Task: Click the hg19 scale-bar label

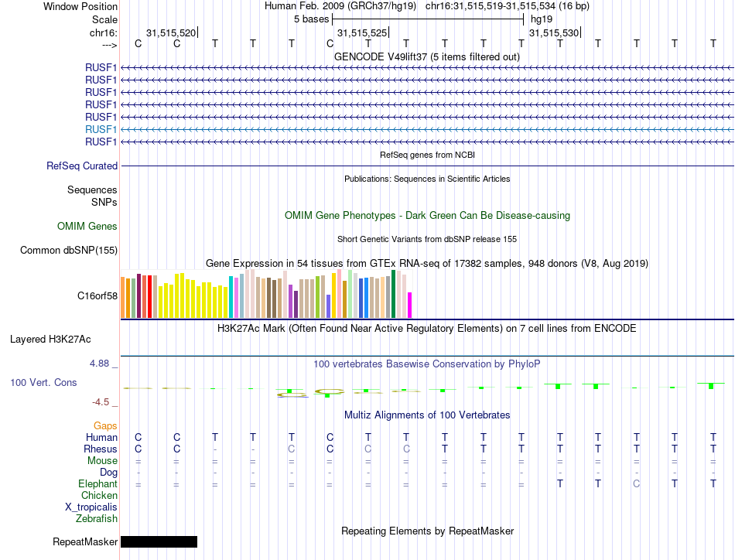Action: point(542,19)
